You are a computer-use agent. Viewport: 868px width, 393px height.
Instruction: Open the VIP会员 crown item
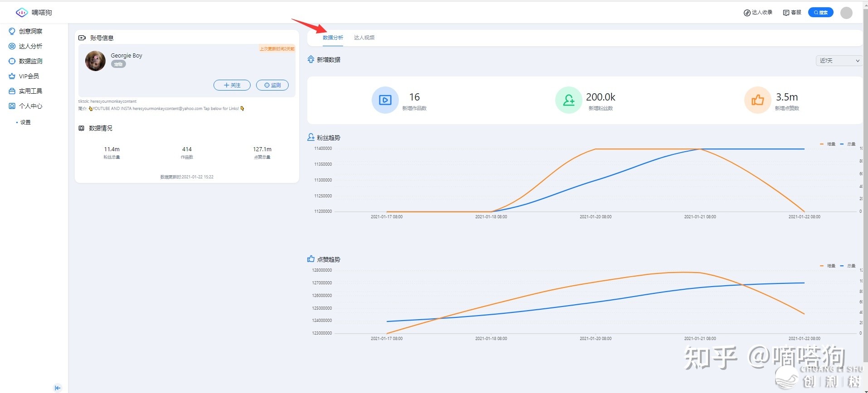click(28, 76)
